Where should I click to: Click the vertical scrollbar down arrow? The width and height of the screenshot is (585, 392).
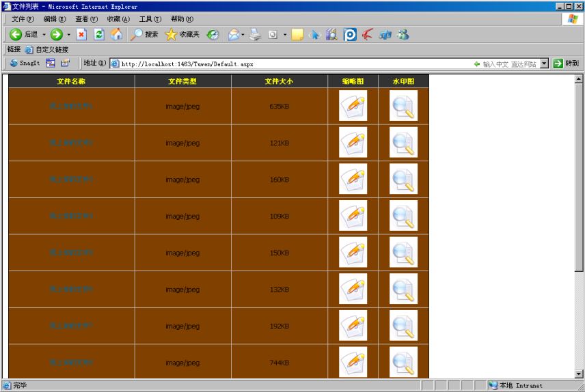[x=579, y=374]
